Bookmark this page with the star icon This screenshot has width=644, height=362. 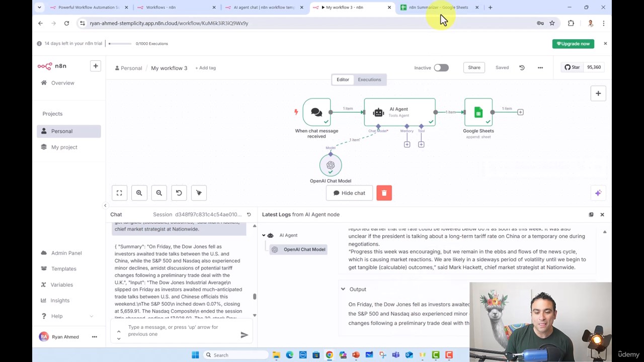pos(552,23)
